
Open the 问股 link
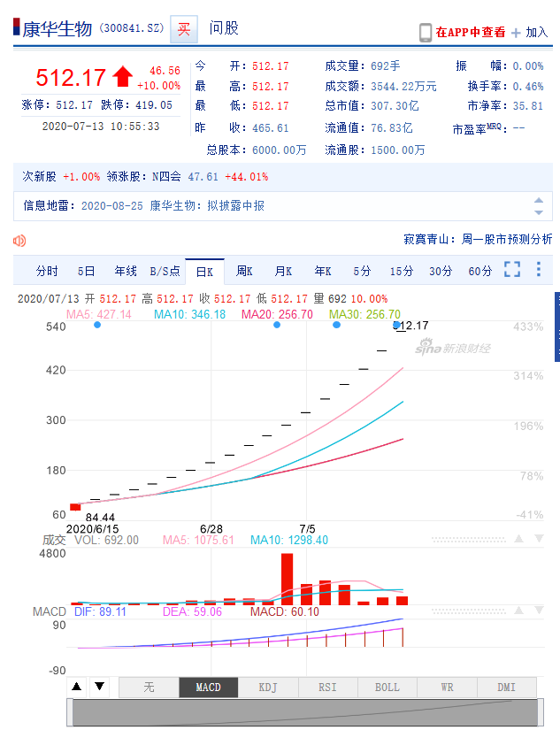[x=224, y=28]
